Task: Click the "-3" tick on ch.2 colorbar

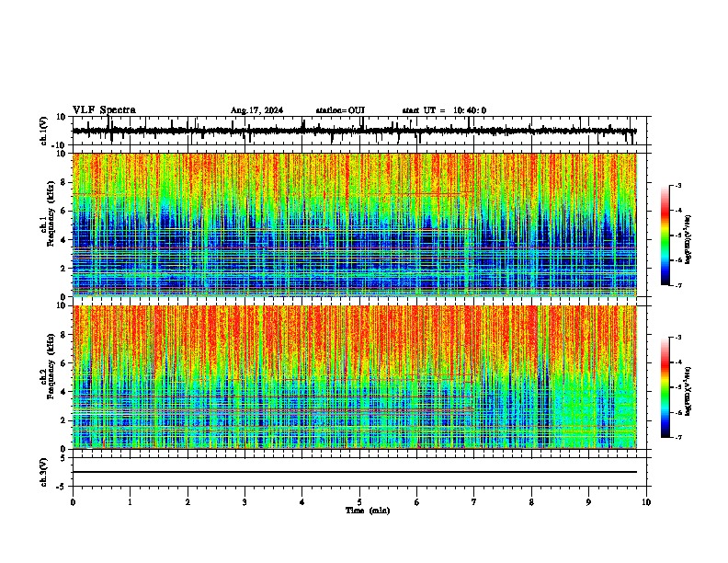Action: [x=678, y=338]
